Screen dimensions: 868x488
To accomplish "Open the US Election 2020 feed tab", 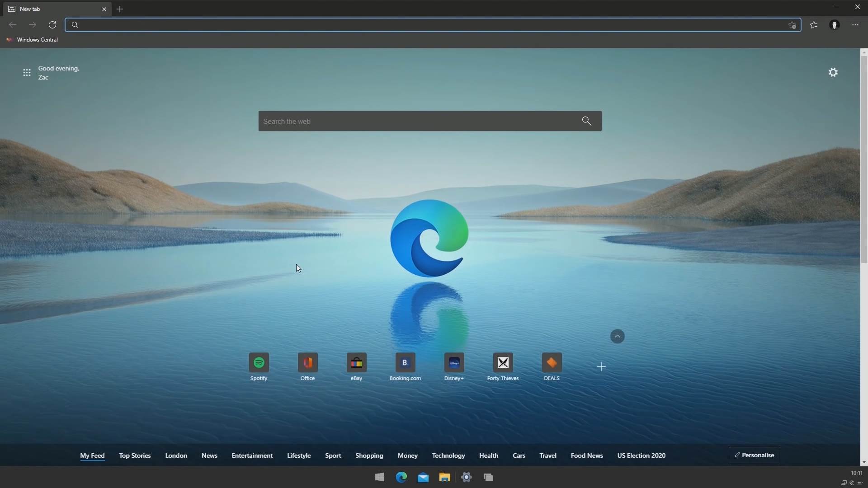I will pos(642,455).
